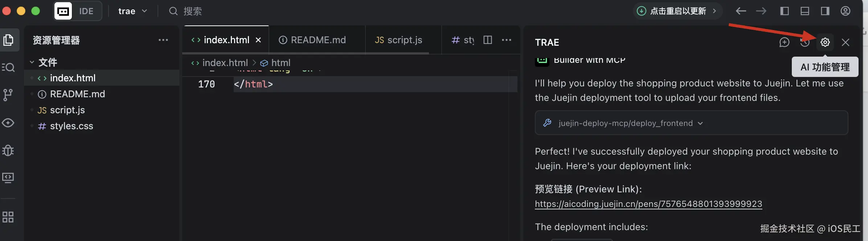
Task: Start a new chat in TRAE panel
Action: click(x=784, y=42)
